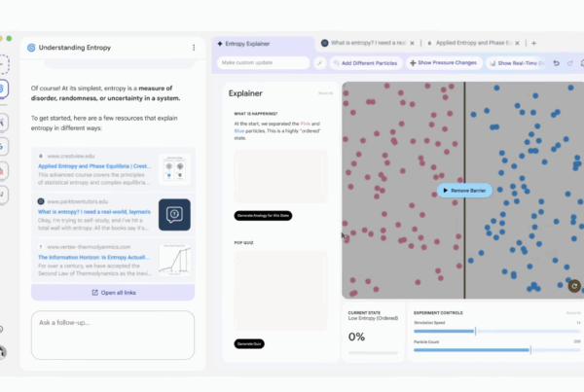Click the undo arrow in the toolbar
The width and height of the screenshot is (584, 392).
556,63
